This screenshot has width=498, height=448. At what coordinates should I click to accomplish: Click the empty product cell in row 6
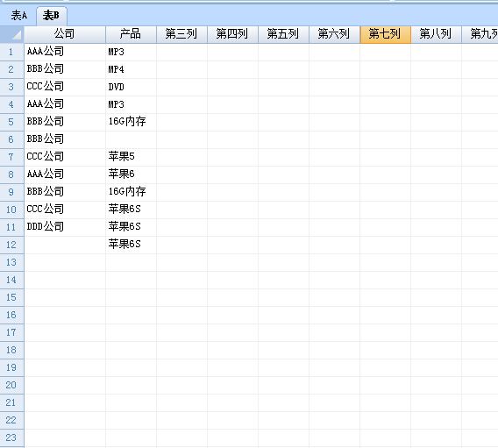coord(131,139)
